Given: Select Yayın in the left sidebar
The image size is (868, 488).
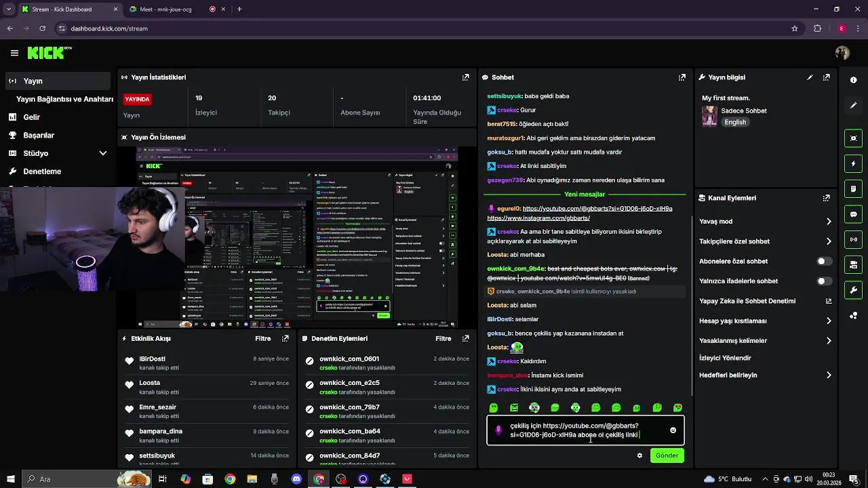Looking at the screenshot, I should point(57,81).
